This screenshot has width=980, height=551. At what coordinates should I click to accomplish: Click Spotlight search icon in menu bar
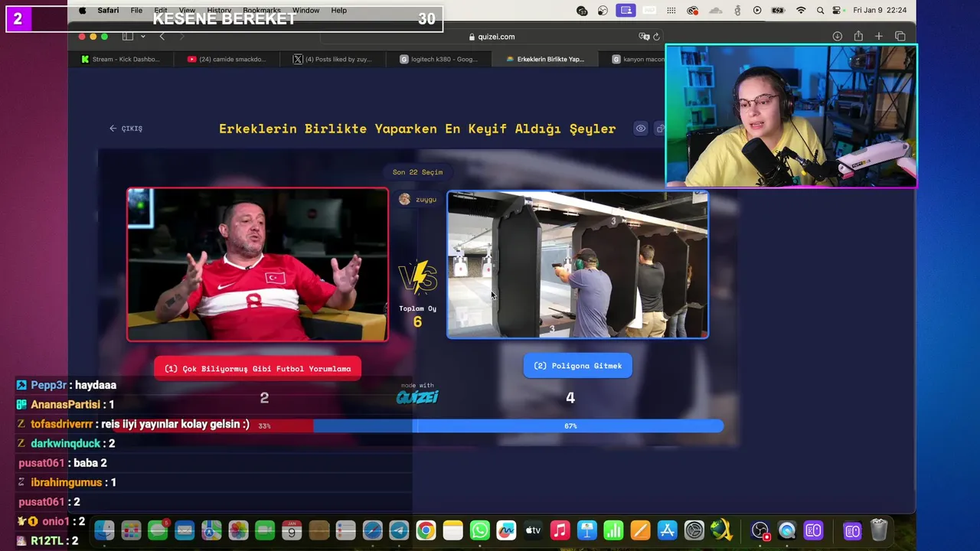point(820,11)
